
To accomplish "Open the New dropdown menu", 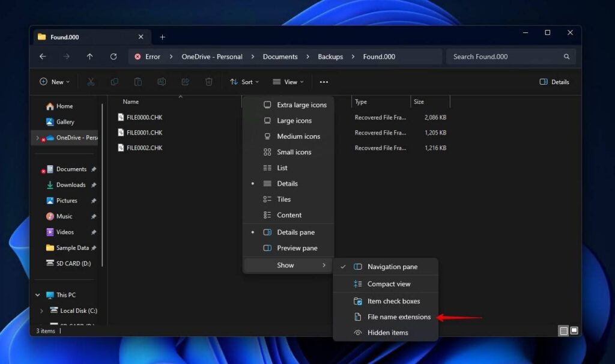I will [x=54, y=82].
